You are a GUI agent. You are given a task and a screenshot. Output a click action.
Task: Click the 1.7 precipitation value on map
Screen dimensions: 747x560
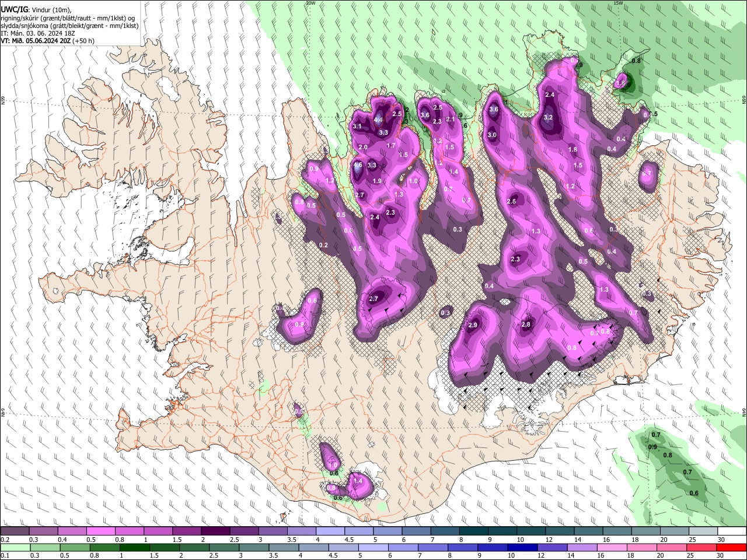tap(391, 145)
